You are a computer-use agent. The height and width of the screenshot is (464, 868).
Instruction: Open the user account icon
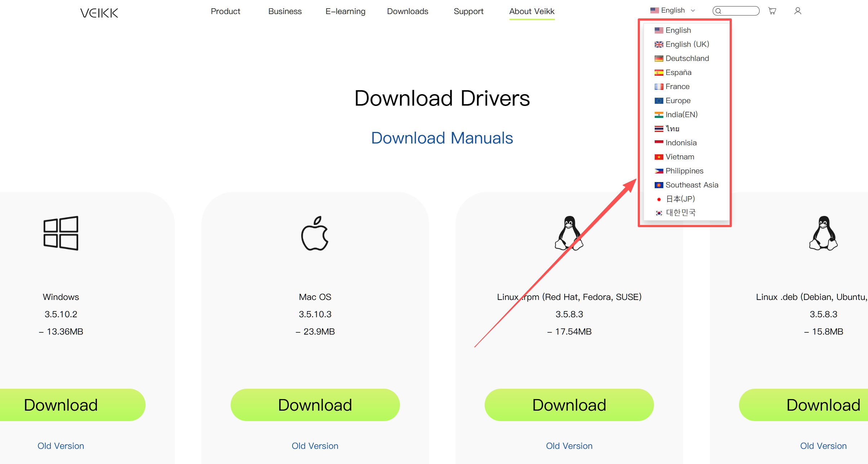pyautogui.click(x=798, y=11)
